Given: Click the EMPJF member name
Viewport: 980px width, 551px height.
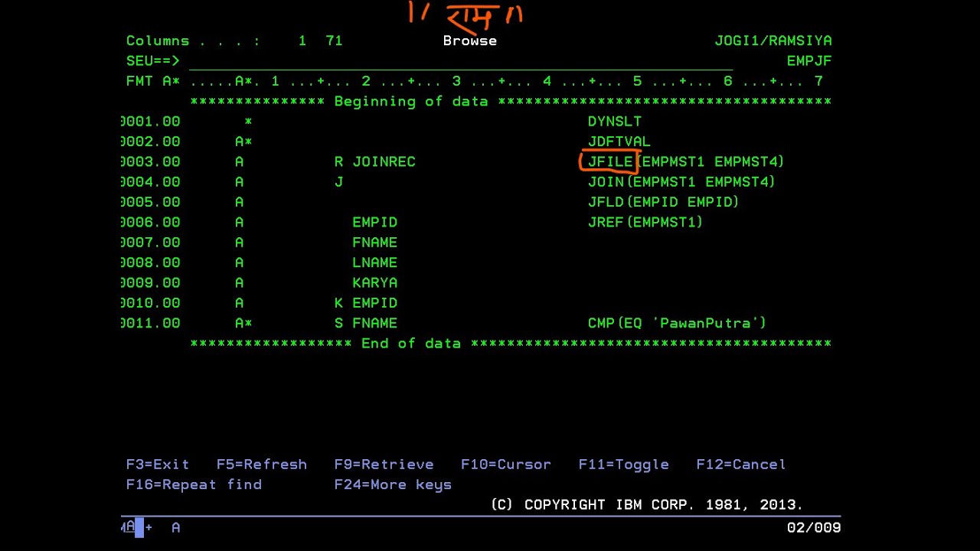Looking at the screenshot, I should [x=809, y=61].
